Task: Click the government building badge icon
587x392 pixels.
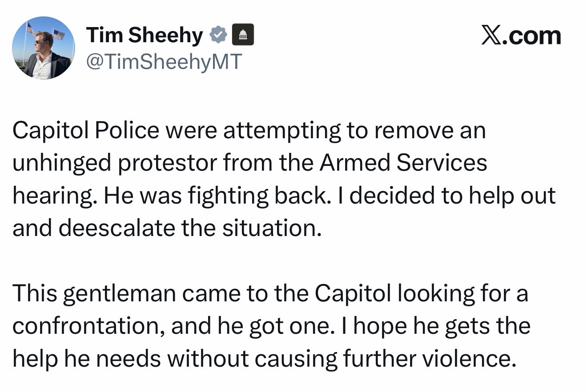Action: pos(243,35)
